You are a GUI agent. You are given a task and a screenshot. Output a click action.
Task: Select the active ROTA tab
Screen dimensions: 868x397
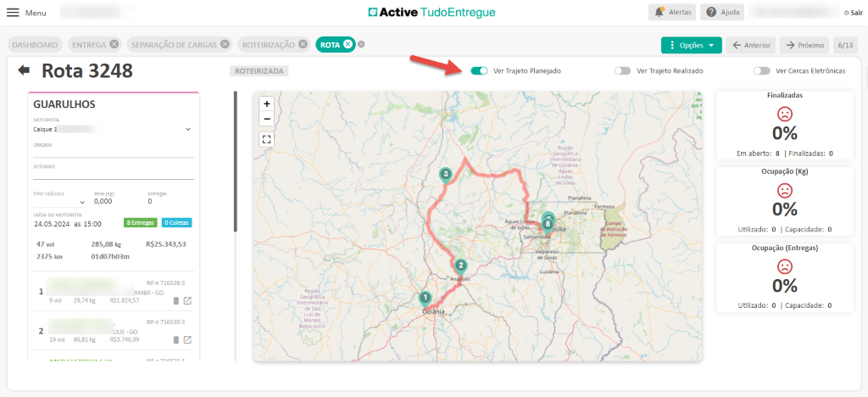pos(330,45)
